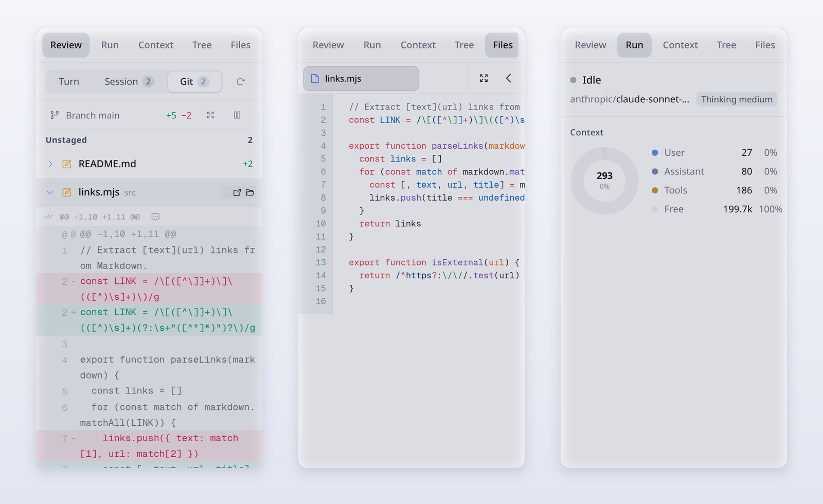This screenshot has width=823, height=504.
Task: Open Run tab in the left panel
Action: [x=110, y=45]
